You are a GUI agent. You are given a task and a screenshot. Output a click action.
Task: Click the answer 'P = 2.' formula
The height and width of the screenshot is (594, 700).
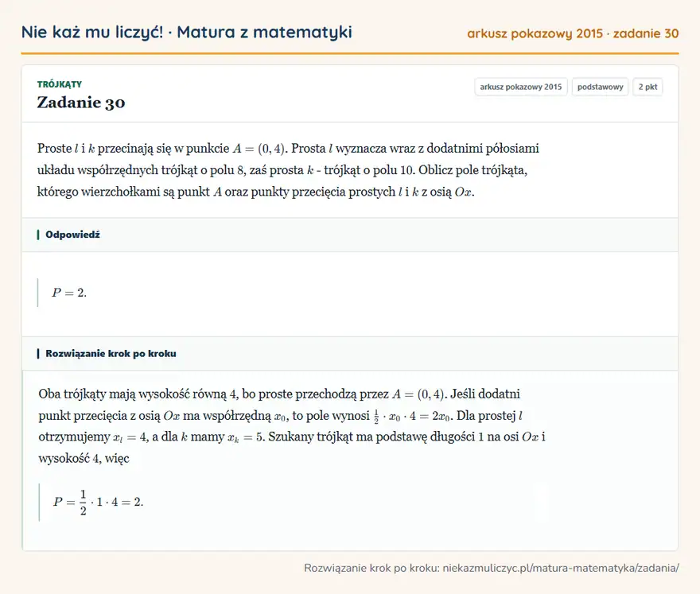(x=69, y=293)
